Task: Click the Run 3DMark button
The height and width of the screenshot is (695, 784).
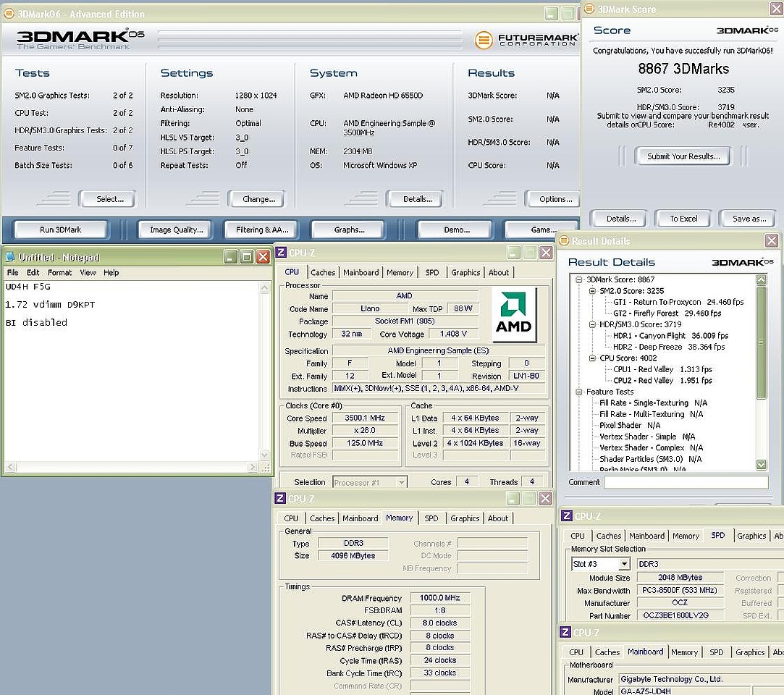Action: click(x=61, y=230)
